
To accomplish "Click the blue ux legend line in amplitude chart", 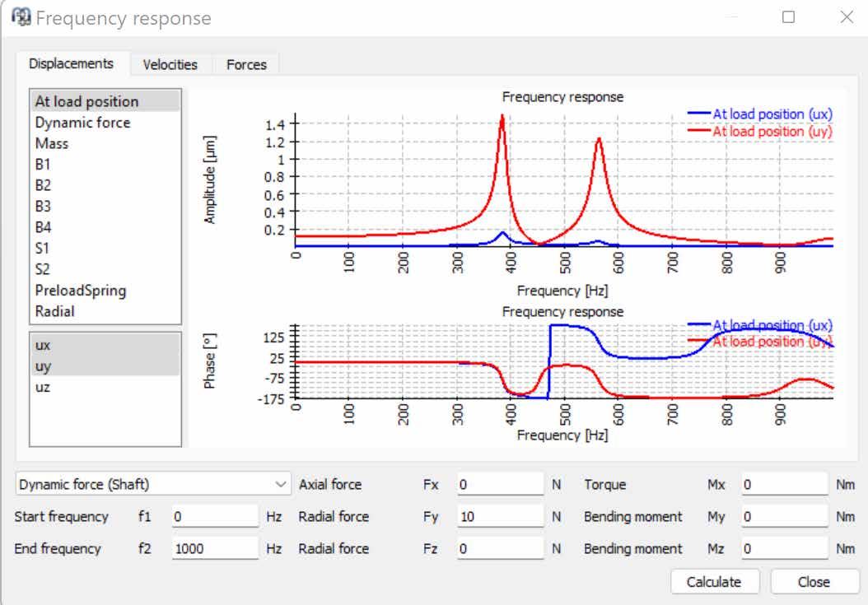I will point(698,114).
